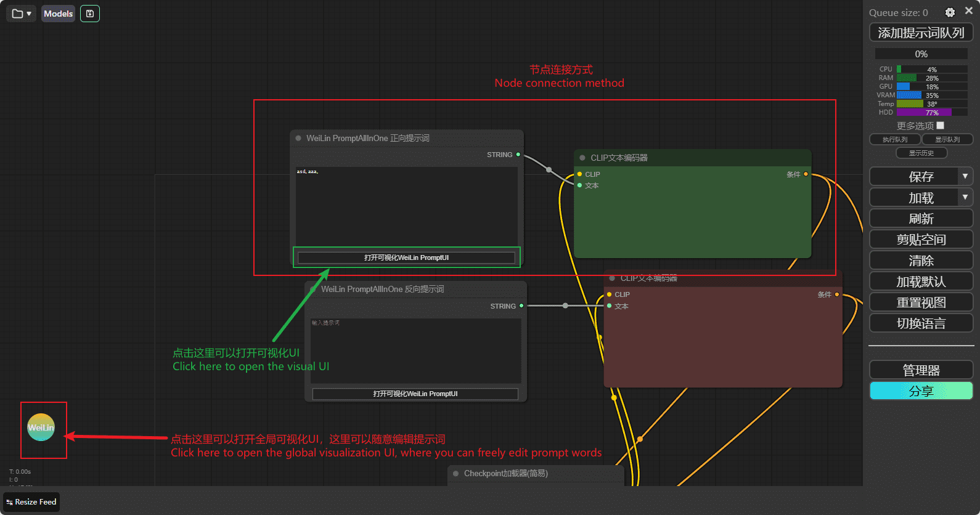Open visual UI from 正向提示词 node button
The height and width of the screenshot is (515, 980).
(x=406, y=257)
